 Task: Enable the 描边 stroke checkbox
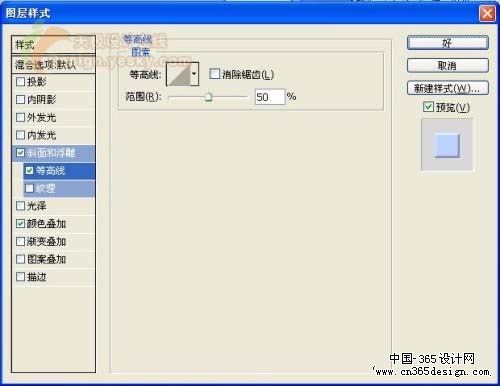[20, 276]
